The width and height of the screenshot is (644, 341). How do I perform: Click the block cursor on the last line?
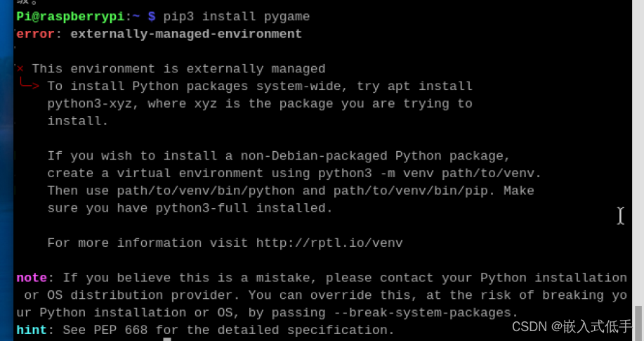tap(167, 339)
